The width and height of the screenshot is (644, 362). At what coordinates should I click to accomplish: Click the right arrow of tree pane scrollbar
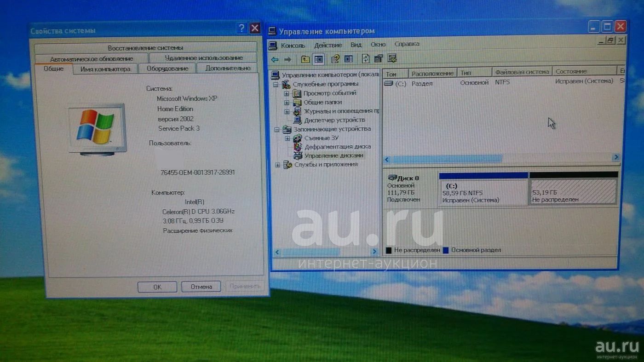point(374,252)
